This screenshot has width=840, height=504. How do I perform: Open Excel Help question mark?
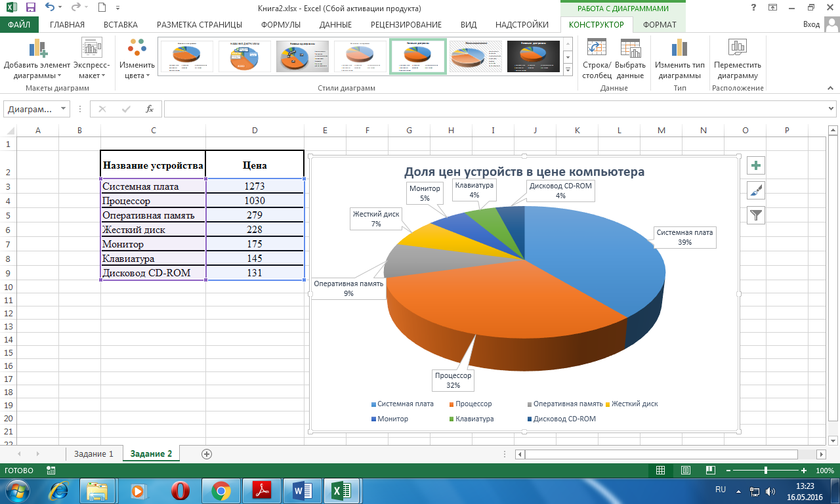point(752,7)
